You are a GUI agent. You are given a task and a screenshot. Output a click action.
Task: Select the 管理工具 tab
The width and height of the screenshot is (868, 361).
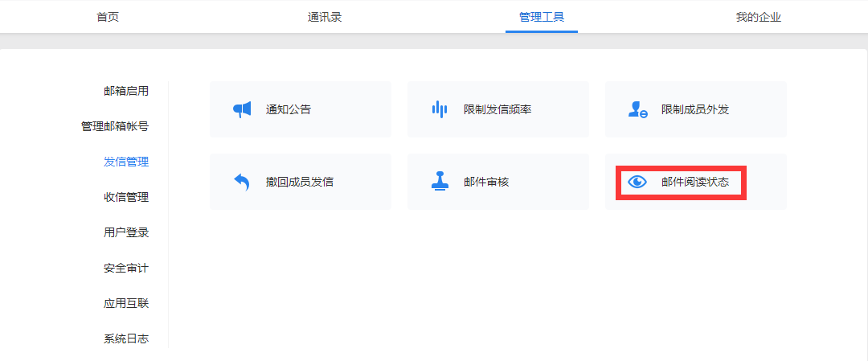(x=542, y=17)
